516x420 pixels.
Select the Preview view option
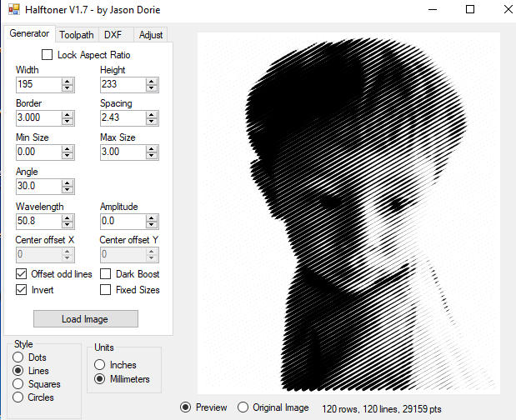186,407
